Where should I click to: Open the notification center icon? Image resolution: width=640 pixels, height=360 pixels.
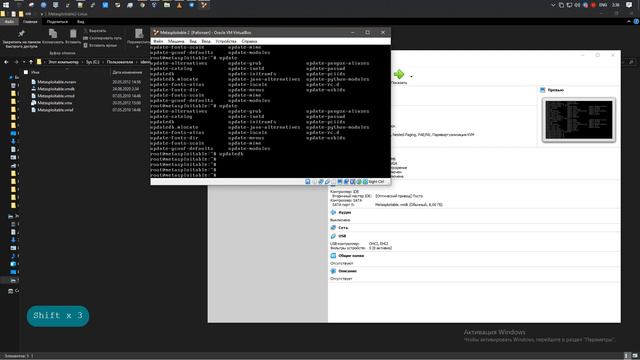point(629,5)
